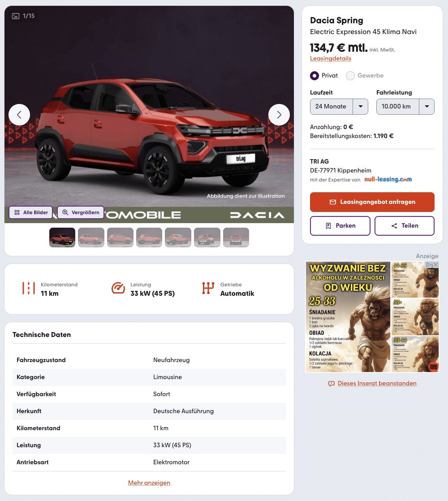Open the Alle Bilder gallery

(x=31, y=212)
